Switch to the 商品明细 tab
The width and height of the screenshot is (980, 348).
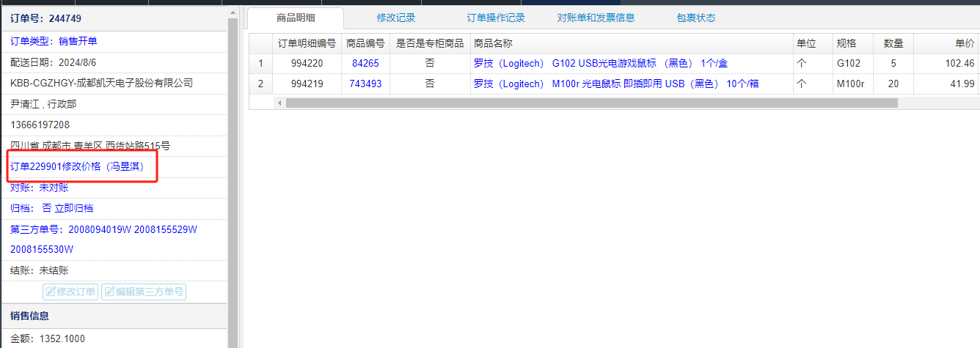point(296,18)
